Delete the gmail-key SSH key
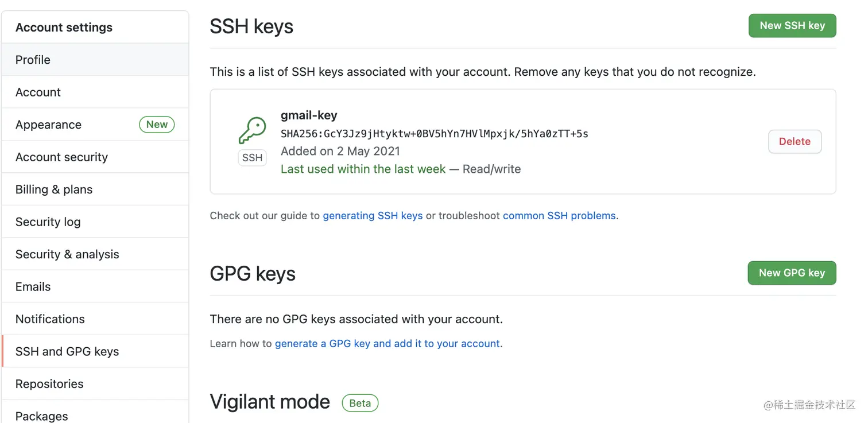The width and height of the screenshot is (868, 423). tap(795, 142)
